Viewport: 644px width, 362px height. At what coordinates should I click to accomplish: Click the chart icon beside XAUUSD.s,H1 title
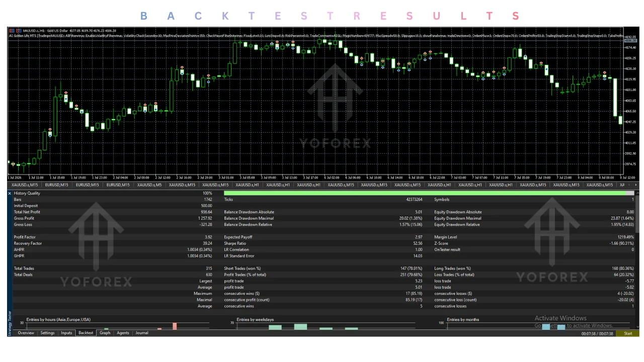tap(20, 30)
